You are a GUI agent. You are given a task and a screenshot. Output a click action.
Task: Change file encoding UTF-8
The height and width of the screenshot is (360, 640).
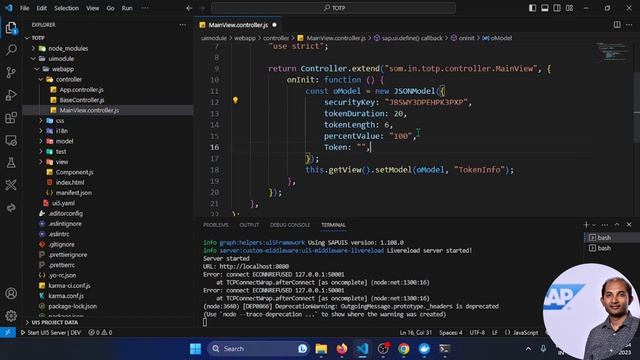(x=477, y=333)
